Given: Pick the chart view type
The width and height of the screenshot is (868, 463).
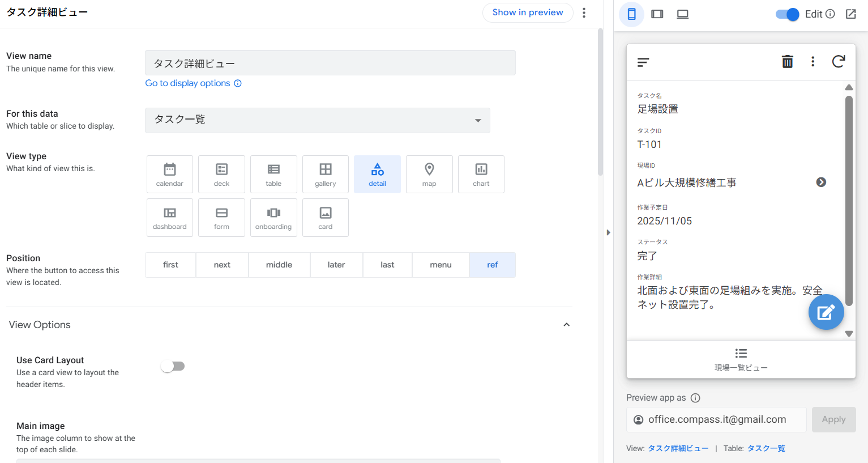Looking at the screenshot, I should pyautogui.click(x=481, y=174).
